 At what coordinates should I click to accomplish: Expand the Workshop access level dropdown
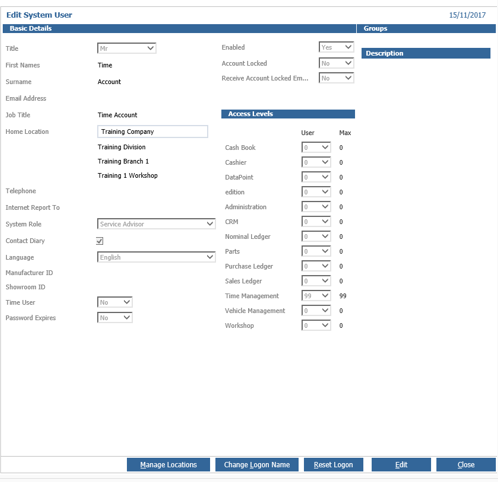point(316,325)
